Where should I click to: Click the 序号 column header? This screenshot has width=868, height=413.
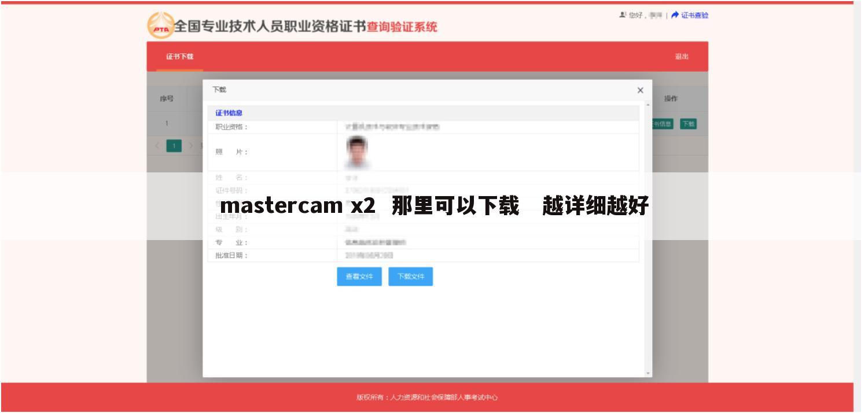(x=167, y=99)
